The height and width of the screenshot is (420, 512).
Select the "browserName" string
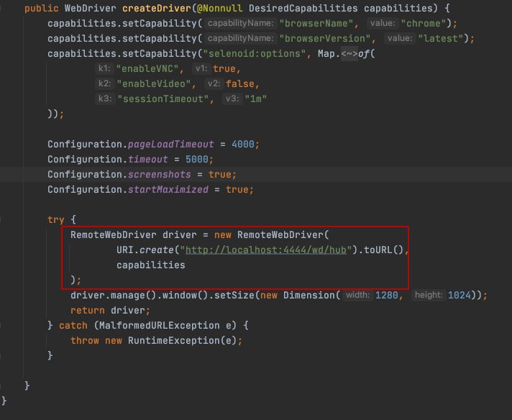(316, 24)
